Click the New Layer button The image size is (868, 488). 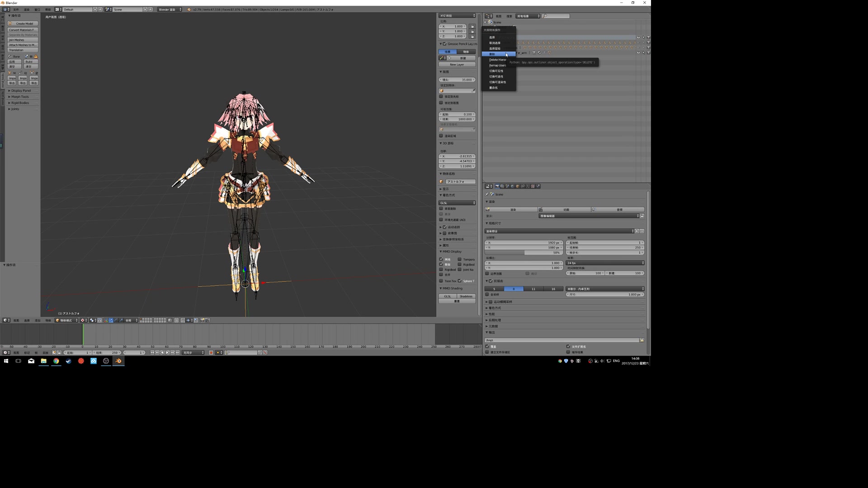click(457, 65)
